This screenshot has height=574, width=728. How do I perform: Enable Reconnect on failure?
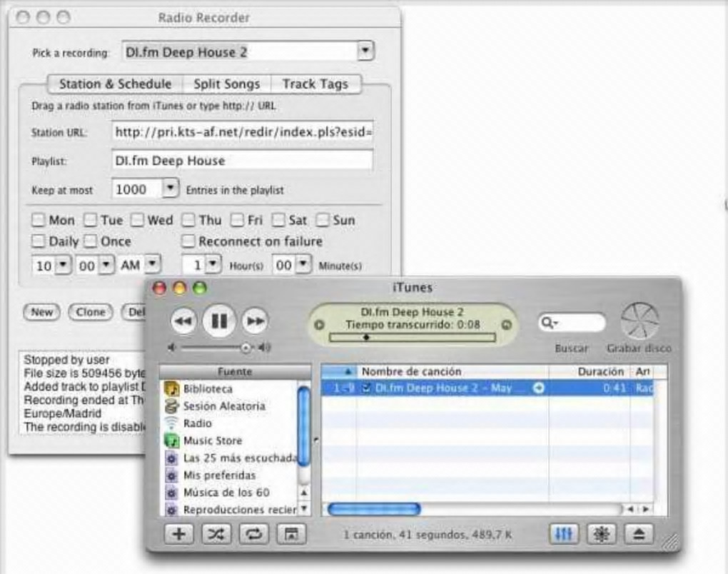pyautogui.click(x=188, y=241)
